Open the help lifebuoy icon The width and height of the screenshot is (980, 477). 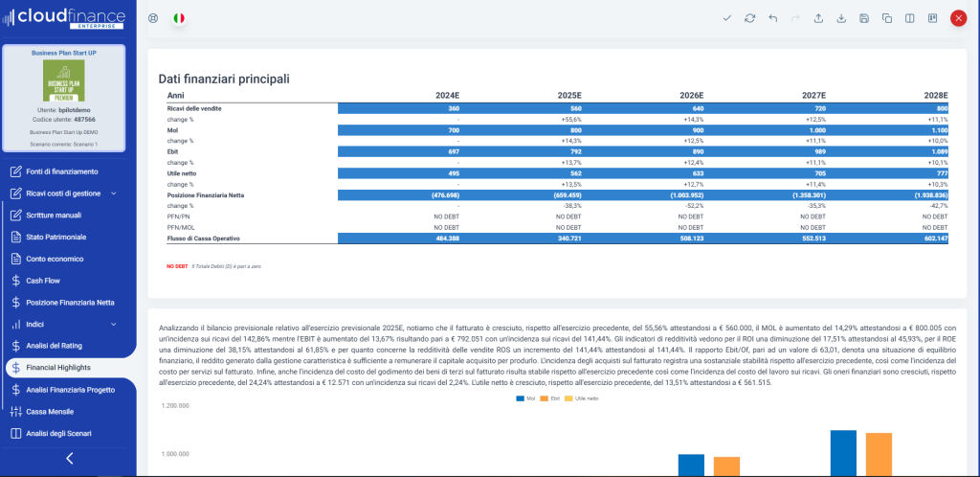[x=153, y=18]
